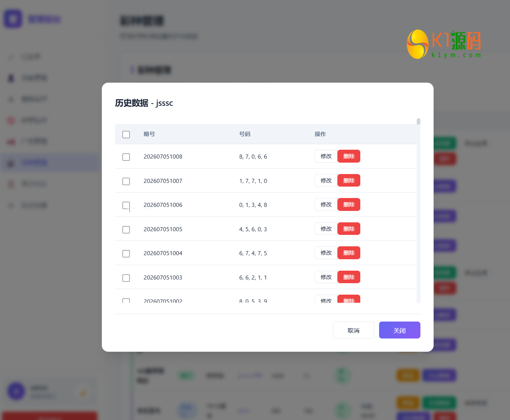
Task: Check the box for period 202607051003
Action: [x=126, y=278]
